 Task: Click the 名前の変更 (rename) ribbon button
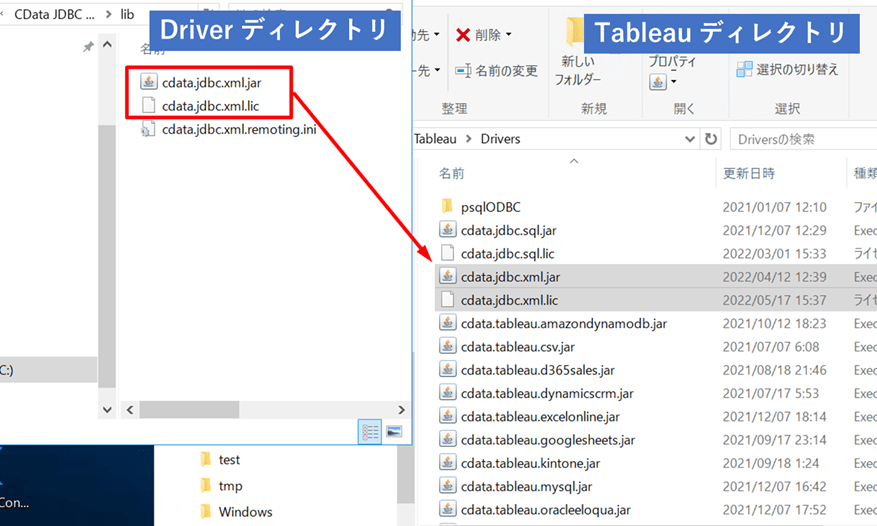[496, 71]
